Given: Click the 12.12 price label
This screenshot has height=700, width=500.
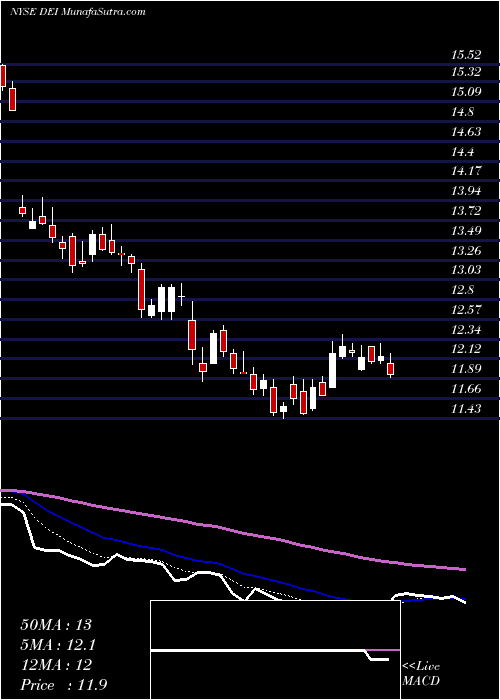Looking at the screenshot, I should pos(466,349).
